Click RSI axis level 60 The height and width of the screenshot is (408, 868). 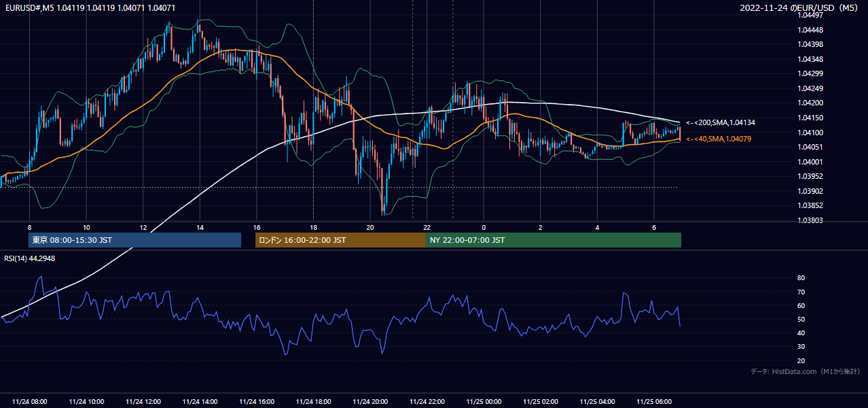pos(801,305)
